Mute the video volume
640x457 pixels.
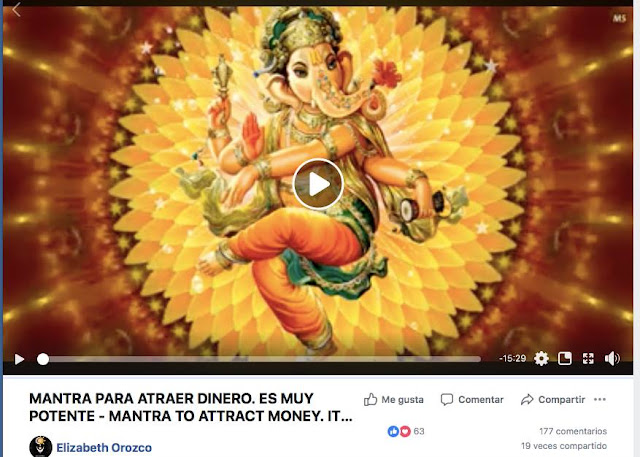(x=612, y=359)
